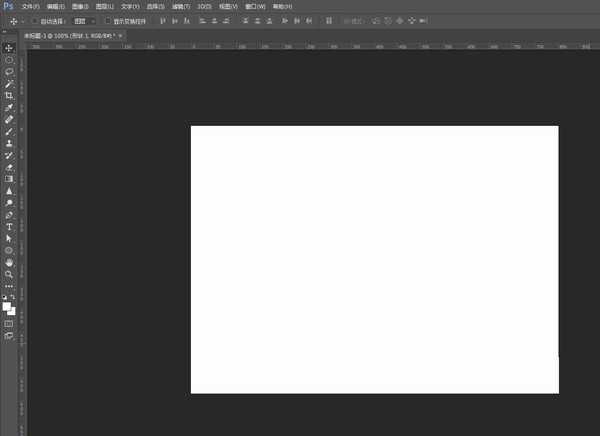Select the Move tool in the toolbox
600x436 pixels.
click(x=9, y=48)
